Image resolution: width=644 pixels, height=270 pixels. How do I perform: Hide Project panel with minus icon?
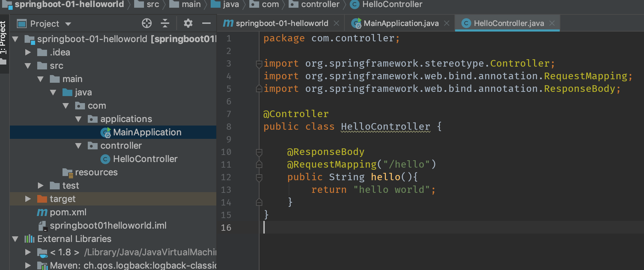[x=206, y=23]
